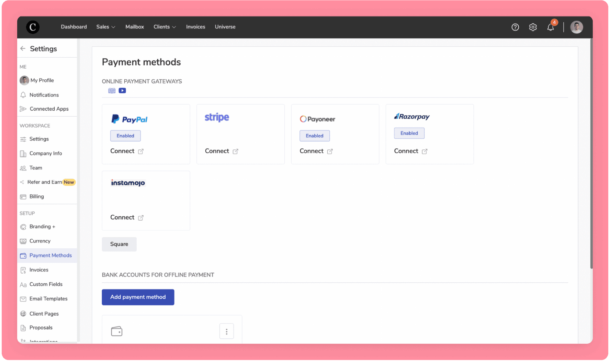Expand the Sales dropdown menu
This screenshot has height=364, width=610.
tap(105, 27)
